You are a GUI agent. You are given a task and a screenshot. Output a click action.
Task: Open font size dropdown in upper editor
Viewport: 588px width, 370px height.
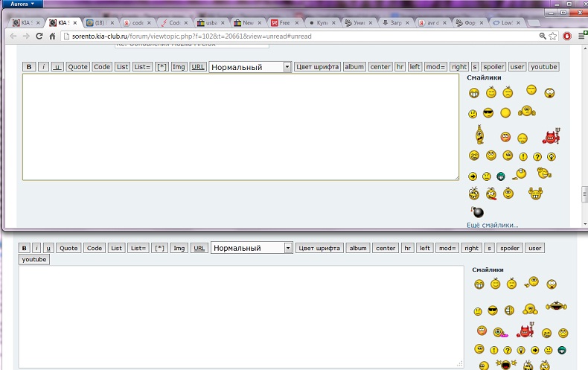pyautogui.click(x=287, y=67)
